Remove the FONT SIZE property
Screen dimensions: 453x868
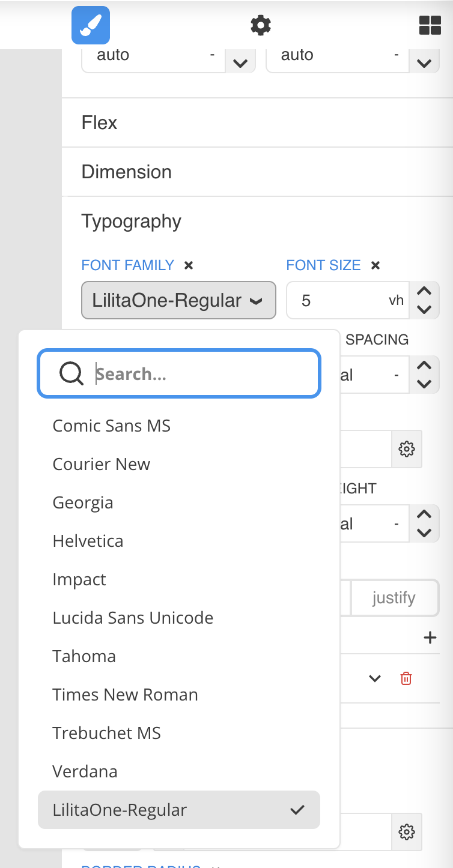pos(375,265)
